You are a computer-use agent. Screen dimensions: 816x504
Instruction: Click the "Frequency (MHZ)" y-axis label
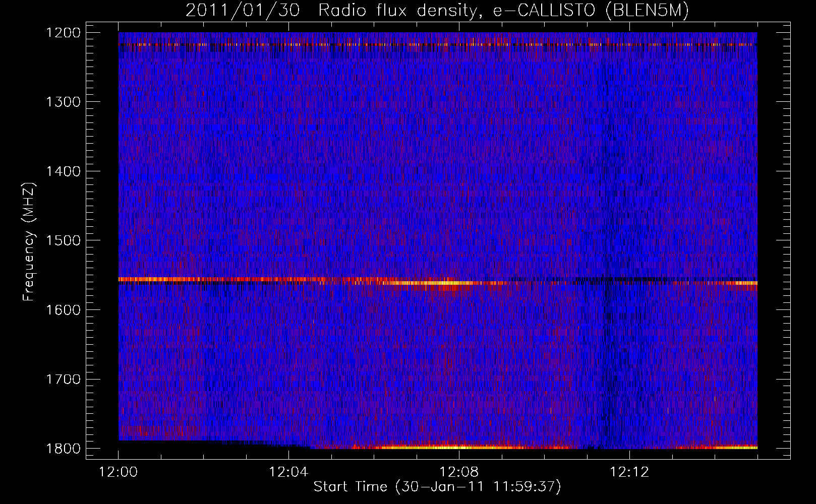pos(29,241)
